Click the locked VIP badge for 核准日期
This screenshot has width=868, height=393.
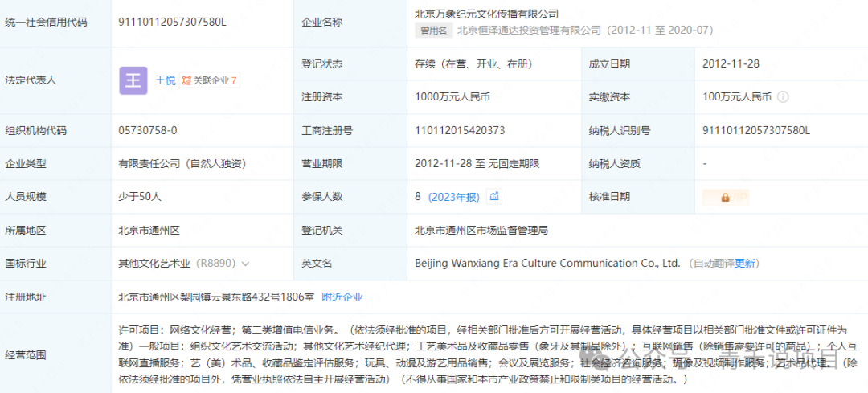725,197
